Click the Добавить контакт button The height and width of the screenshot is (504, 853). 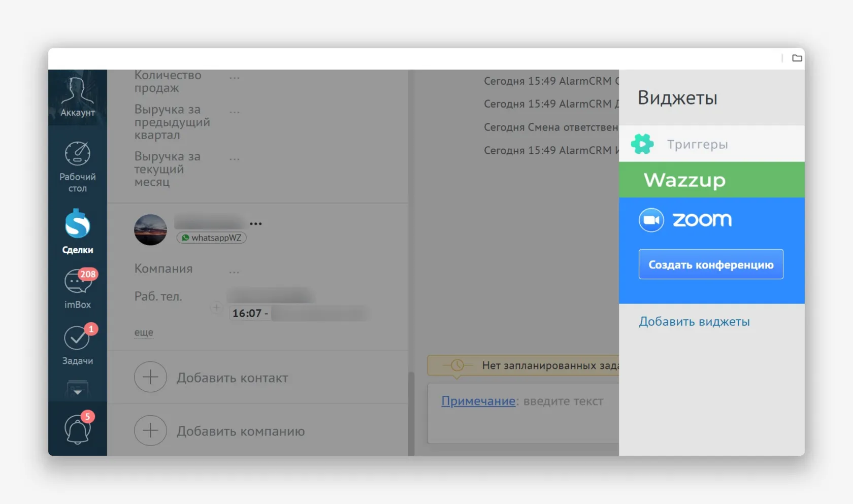[233, 378]
